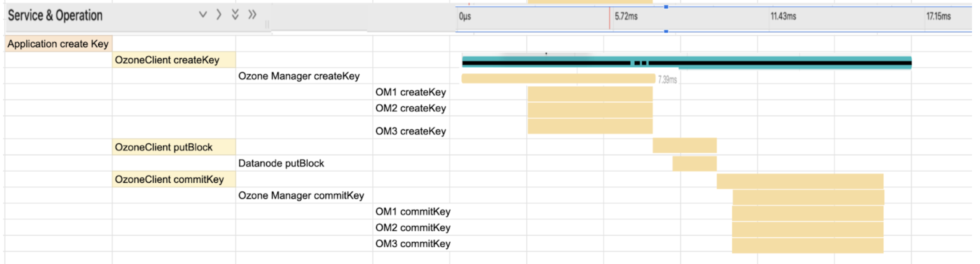
Task: Click the single down chevron expand icon
Action: (203, 15)
